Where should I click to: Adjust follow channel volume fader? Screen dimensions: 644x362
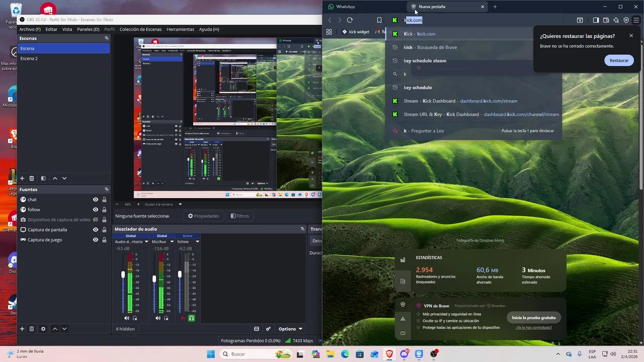(x=180, y=275)
